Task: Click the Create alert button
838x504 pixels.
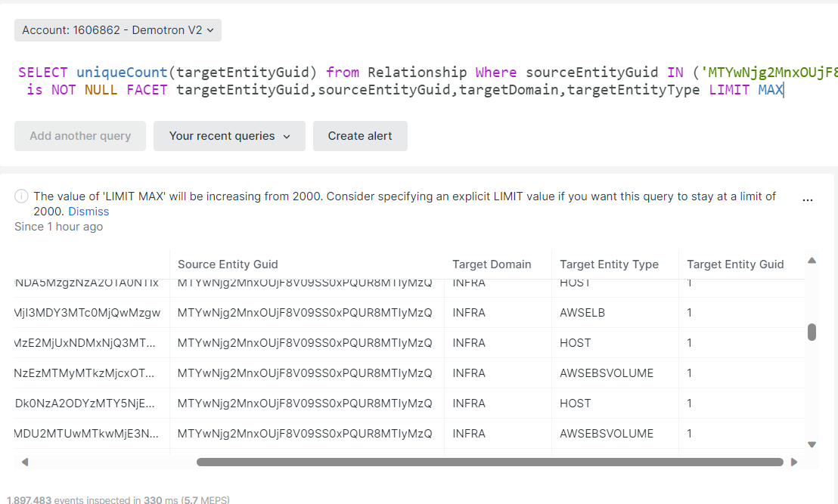Action: tap(360, 136)
